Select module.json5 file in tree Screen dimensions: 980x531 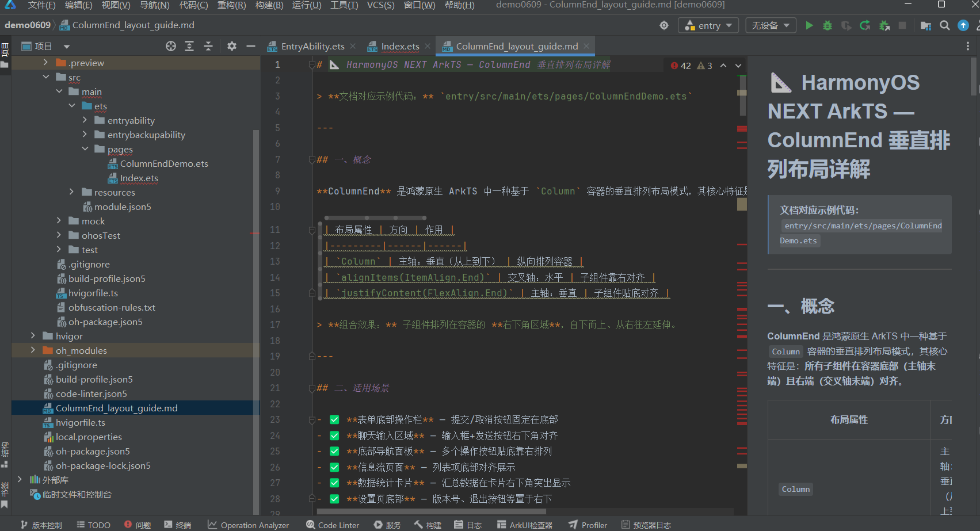123,207
